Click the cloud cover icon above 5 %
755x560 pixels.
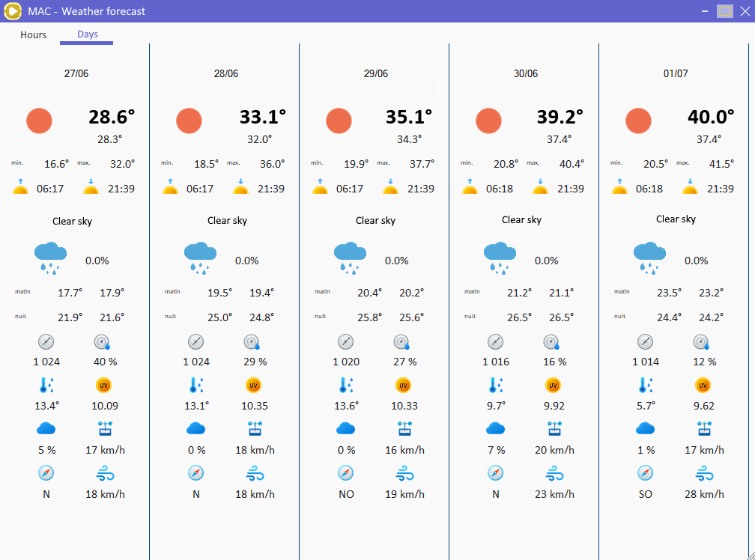(x=46, y=428)
